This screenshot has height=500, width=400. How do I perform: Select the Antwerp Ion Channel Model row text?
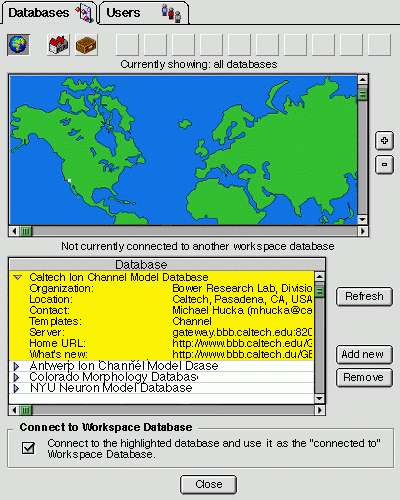[x=124, y=366]
